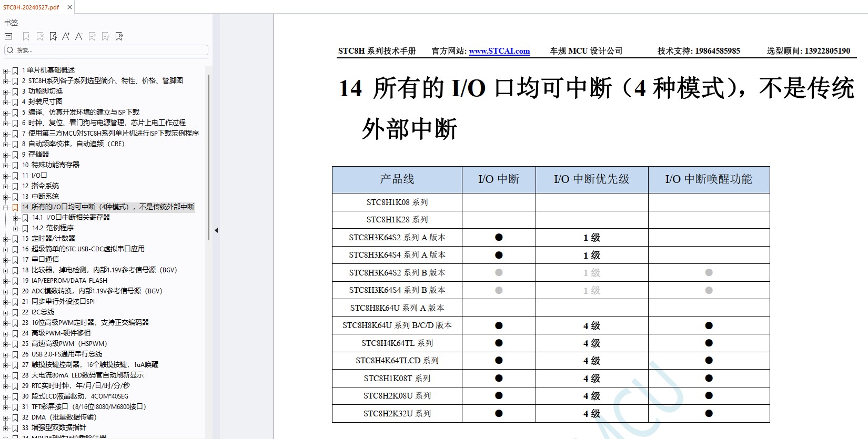The width and height of the screenshot is (868, 439).
Task: Click the magnifier icon in bookmark search
Action: click(10, 50)
